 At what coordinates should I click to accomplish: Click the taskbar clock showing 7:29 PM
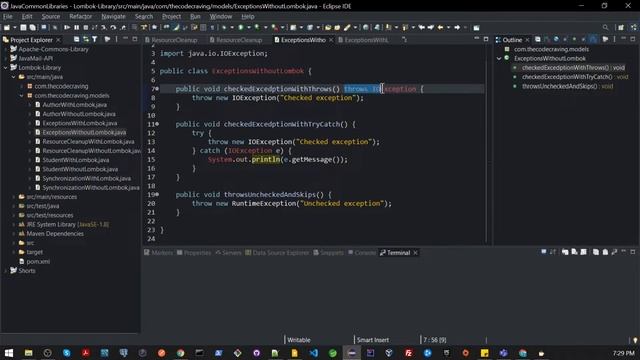coord(623,353)
